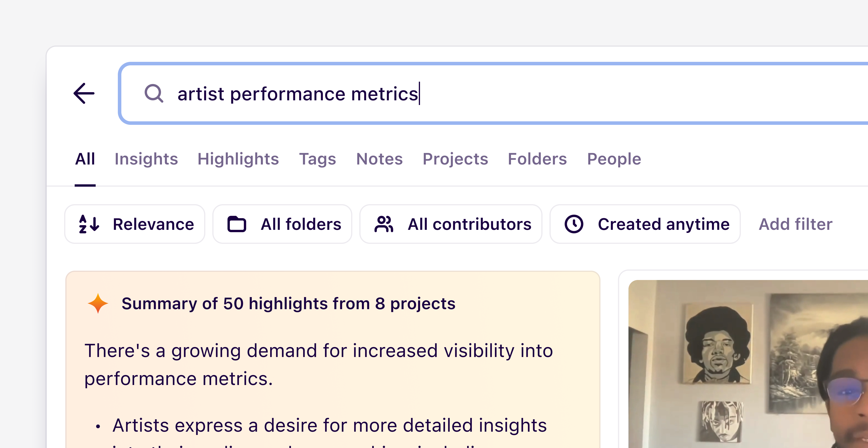Click the clock icon in Created anytime
This screenshot has height=448, width=868.
pyautogui.click(x=574, y=224)
